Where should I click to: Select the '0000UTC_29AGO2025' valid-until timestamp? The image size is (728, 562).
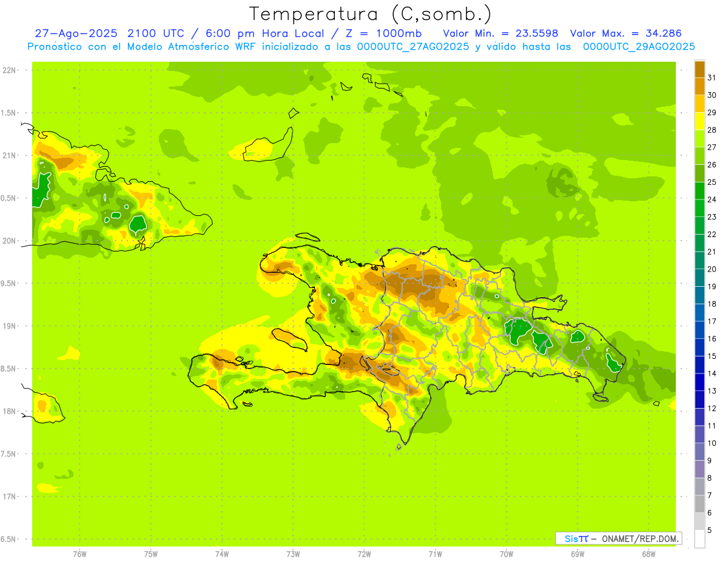(639, 47)
